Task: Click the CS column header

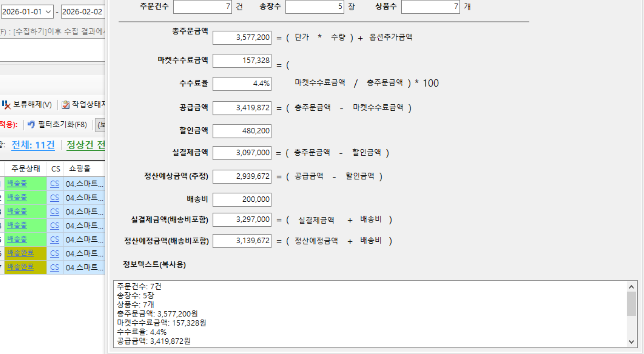Action: click(x=56, y=169)
